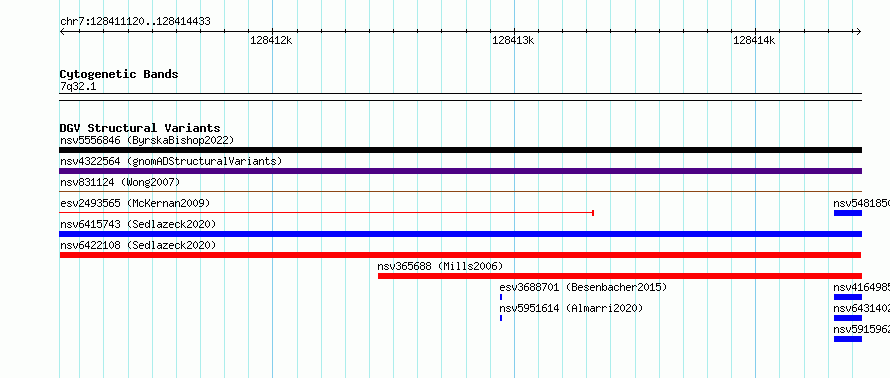Click the thin red esv2493565 line
Screen dimensions: 890x378
click(326, 213)
